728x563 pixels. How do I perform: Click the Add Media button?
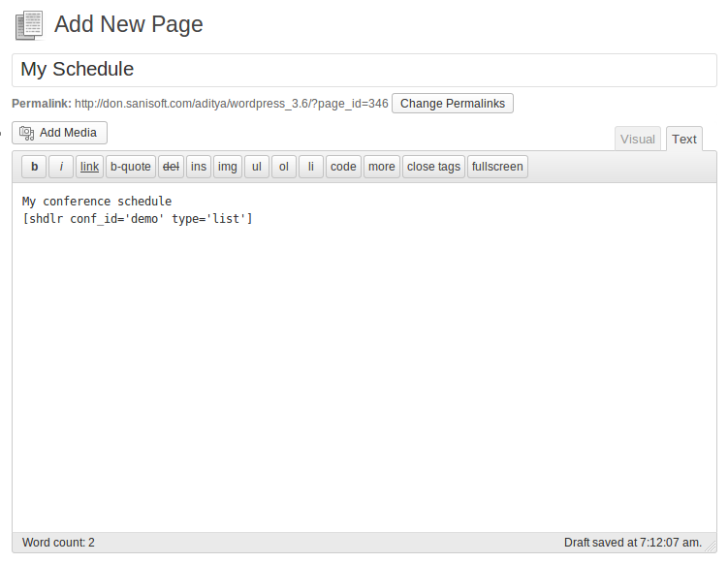tap(59, 133)
